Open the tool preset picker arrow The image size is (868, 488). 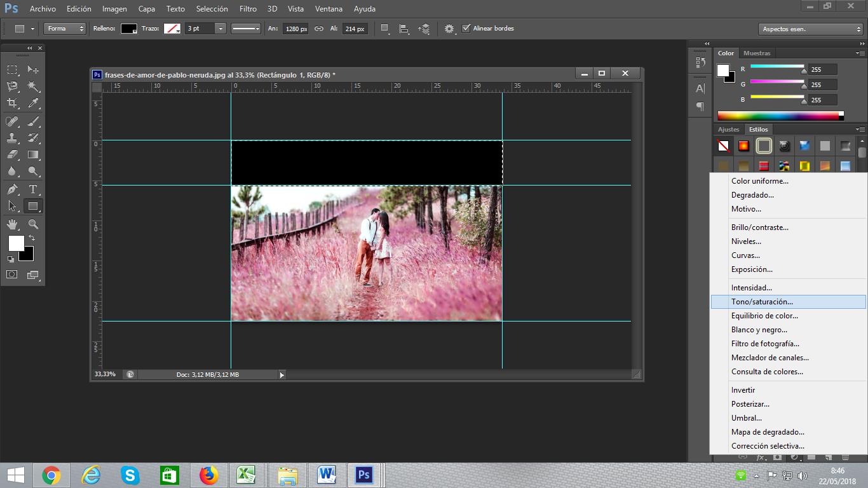pyautogui.click(x=32, y=29)
